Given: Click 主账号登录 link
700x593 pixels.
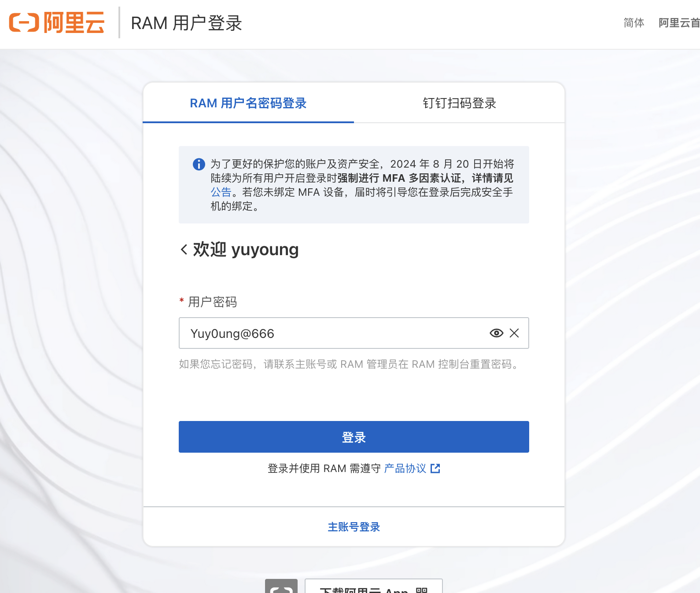Looking at the screenshot, I should click(354, 527).
